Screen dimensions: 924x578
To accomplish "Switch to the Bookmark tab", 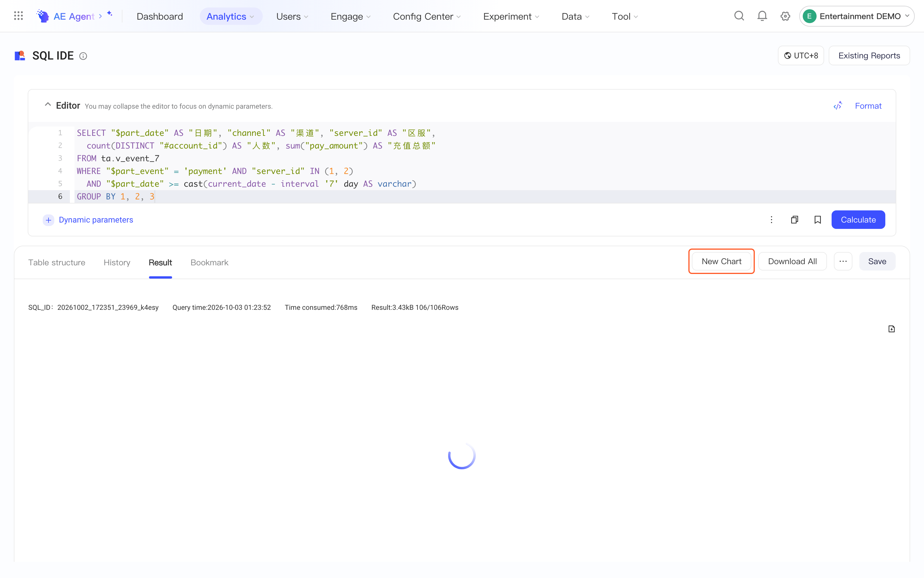I will click(209, 263).
